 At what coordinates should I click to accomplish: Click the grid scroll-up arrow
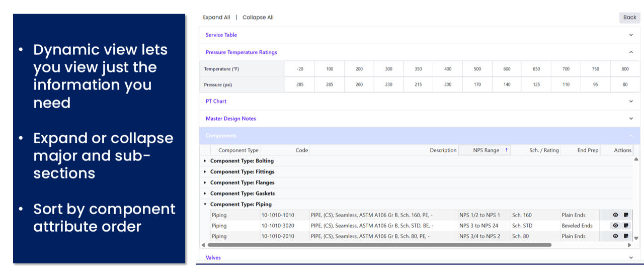636,159
